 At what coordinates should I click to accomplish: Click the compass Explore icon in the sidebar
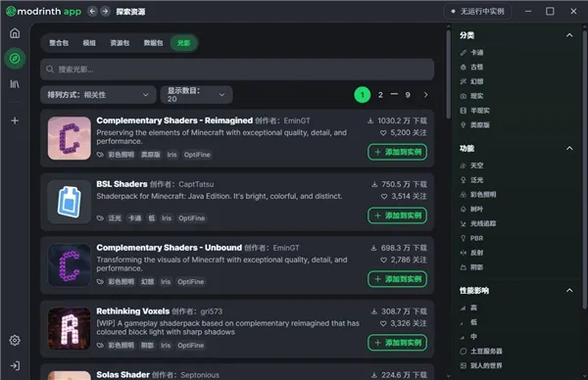15,59
